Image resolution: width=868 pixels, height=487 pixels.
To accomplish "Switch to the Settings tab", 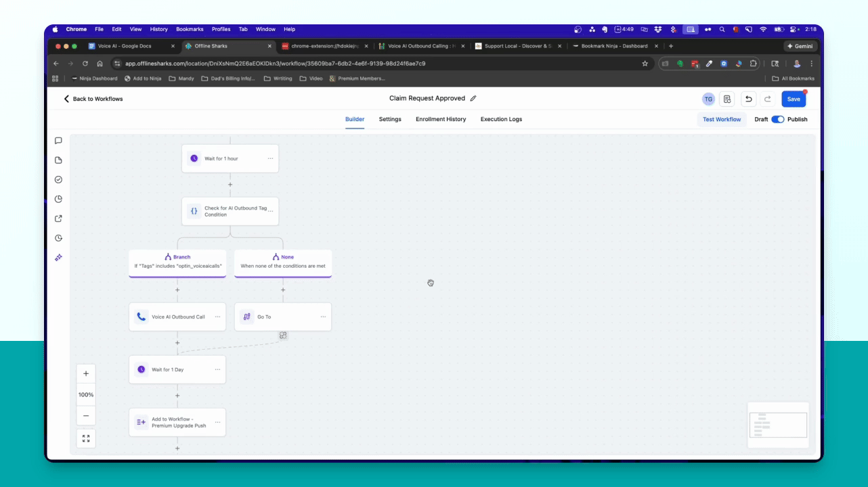I will click(x=390, y=119).
